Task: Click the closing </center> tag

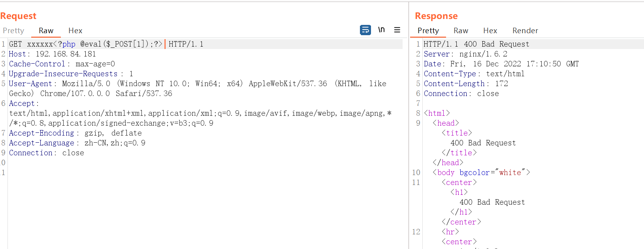Action: (x=461, y=222)
